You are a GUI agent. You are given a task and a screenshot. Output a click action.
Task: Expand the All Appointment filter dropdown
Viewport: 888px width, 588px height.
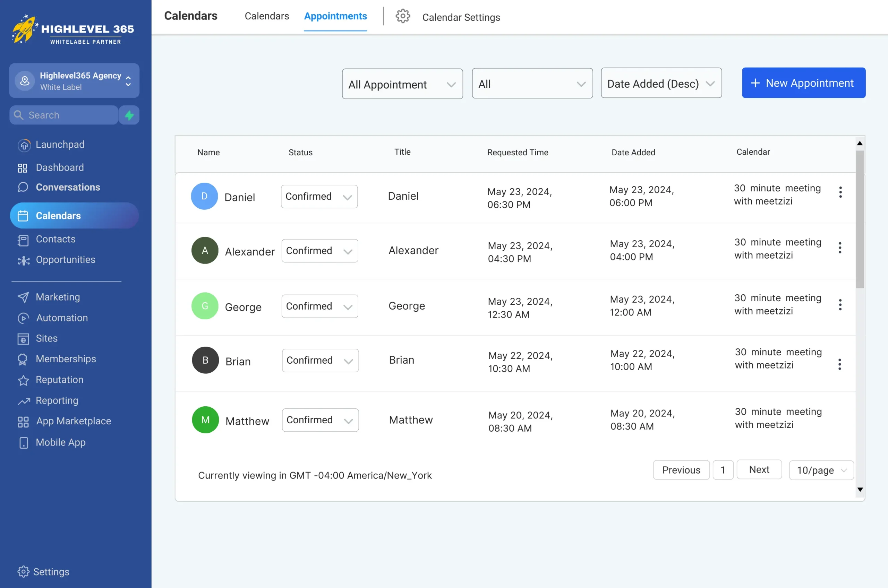(x=402, y=84)
